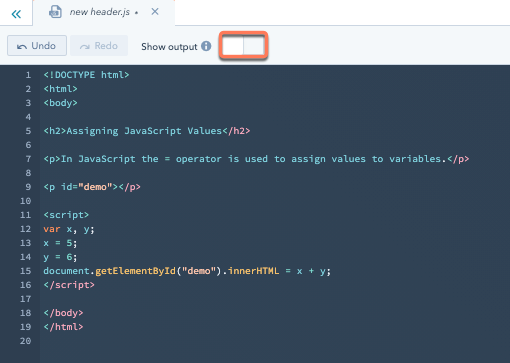Place cursor on <!DOCTYPE html> line
The height and width of the screenshot is (363, 510).
[x=86, y=75]
